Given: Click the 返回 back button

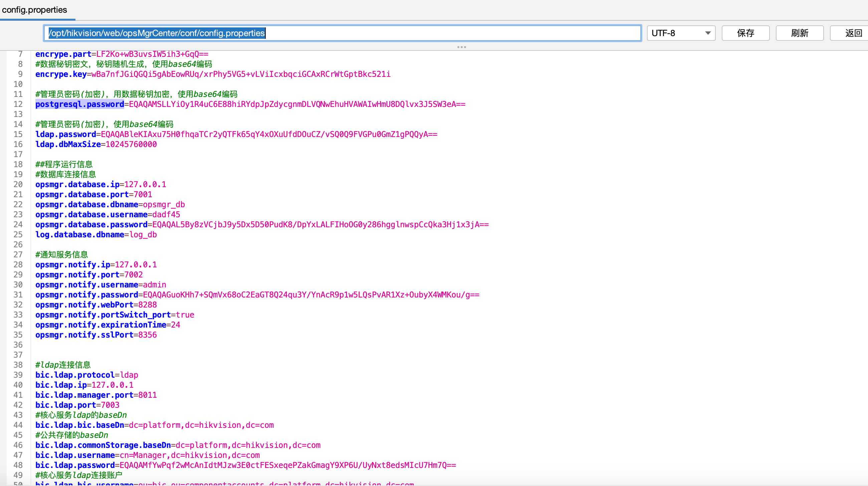Looking at the screenshot, I should 853,33.
